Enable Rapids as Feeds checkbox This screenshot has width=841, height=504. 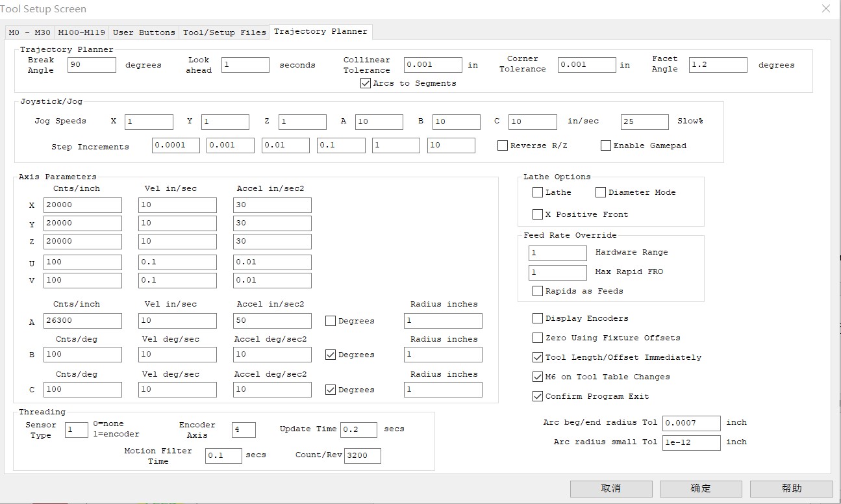point(538,291)
